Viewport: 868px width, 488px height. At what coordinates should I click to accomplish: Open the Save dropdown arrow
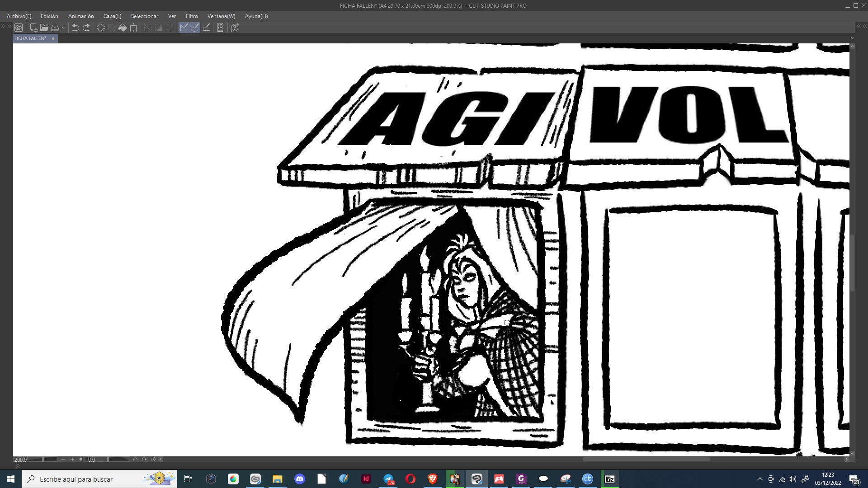(63, 28)
